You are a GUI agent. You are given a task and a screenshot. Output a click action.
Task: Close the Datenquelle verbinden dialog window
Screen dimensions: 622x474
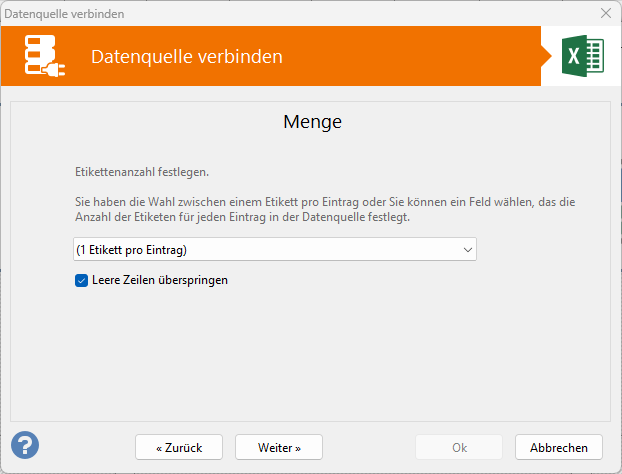605,13
